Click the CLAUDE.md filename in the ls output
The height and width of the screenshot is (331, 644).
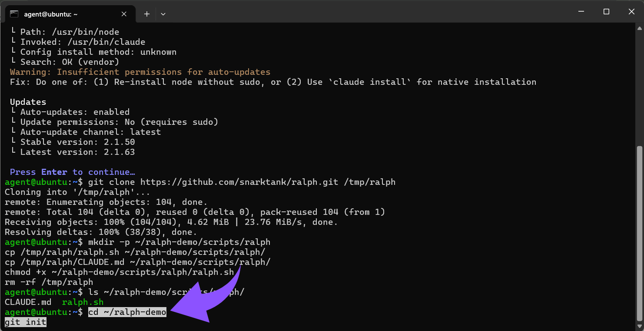point(27,302)
